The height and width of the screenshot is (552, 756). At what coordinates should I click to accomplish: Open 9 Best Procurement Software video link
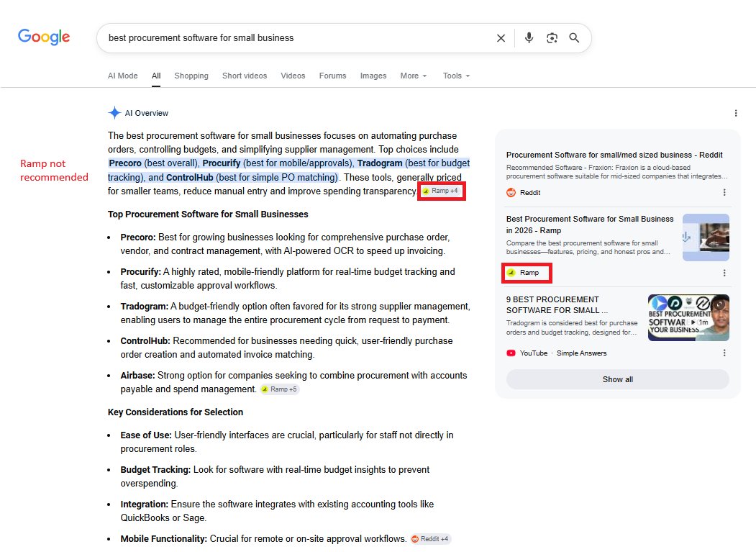click(x=557, y=305)
